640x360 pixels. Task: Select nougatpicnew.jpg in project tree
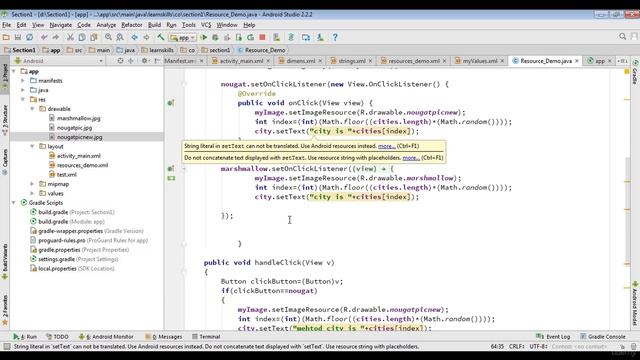pyautogui.click(x=80, y=137)
